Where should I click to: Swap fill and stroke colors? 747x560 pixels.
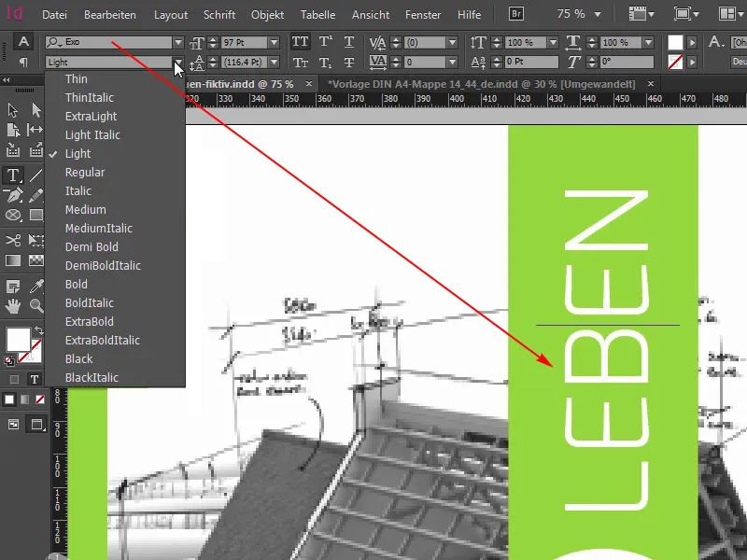pyautogui.click(x=38, y=330)
